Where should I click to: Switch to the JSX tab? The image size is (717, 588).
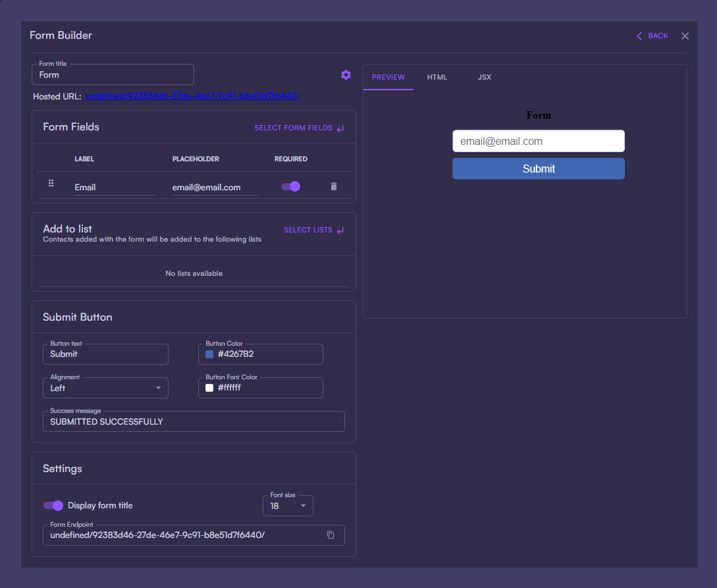[x=485, y=78]
